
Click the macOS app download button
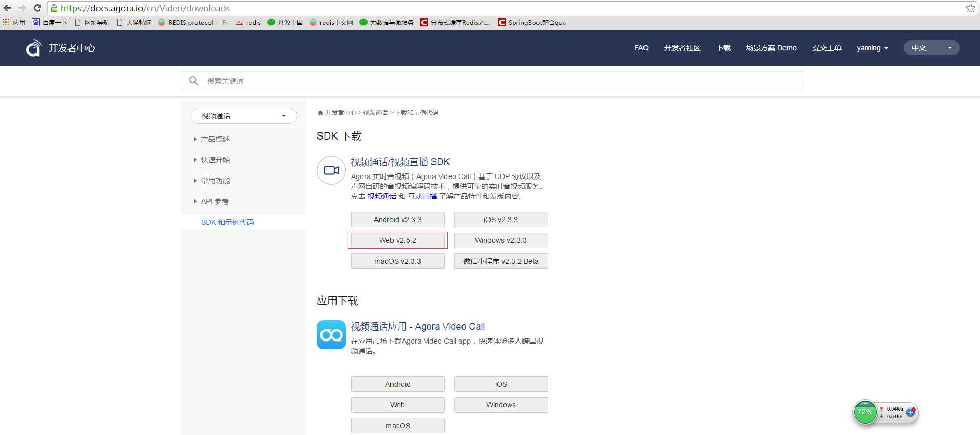pos(398,426)
